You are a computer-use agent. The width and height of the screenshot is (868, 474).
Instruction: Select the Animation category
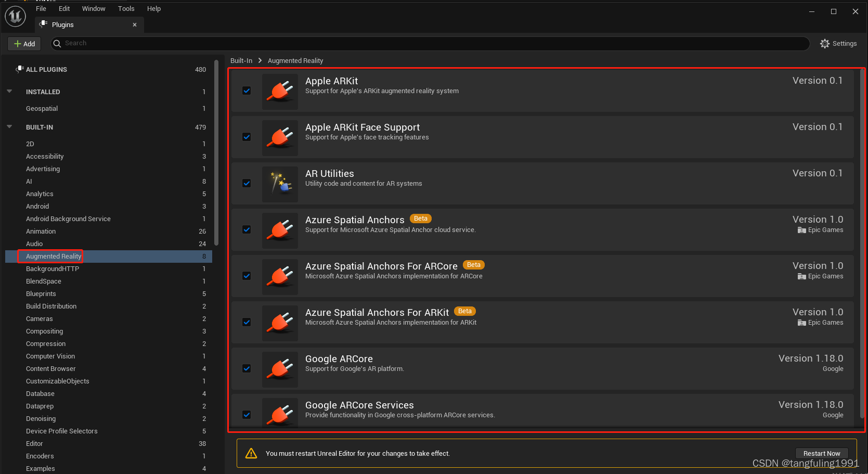tap(109, 231)
